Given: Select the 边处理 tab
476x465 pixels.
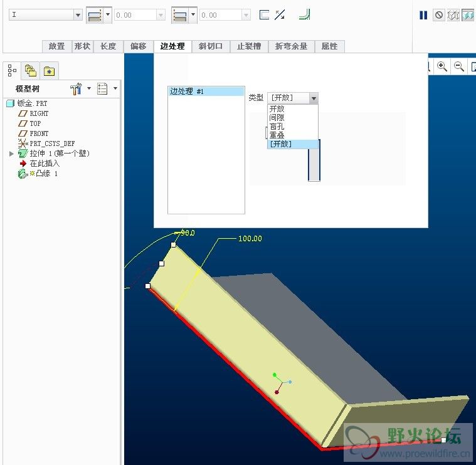Looking at the screenshot, I should pos(172,46).
